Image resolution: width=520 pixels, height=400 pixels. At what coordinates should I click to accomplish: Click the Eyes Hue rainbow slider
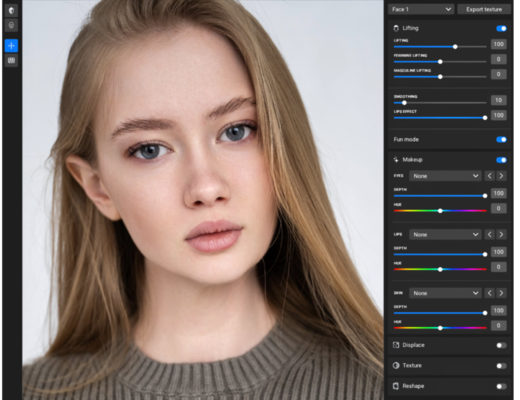click(440, 211)
